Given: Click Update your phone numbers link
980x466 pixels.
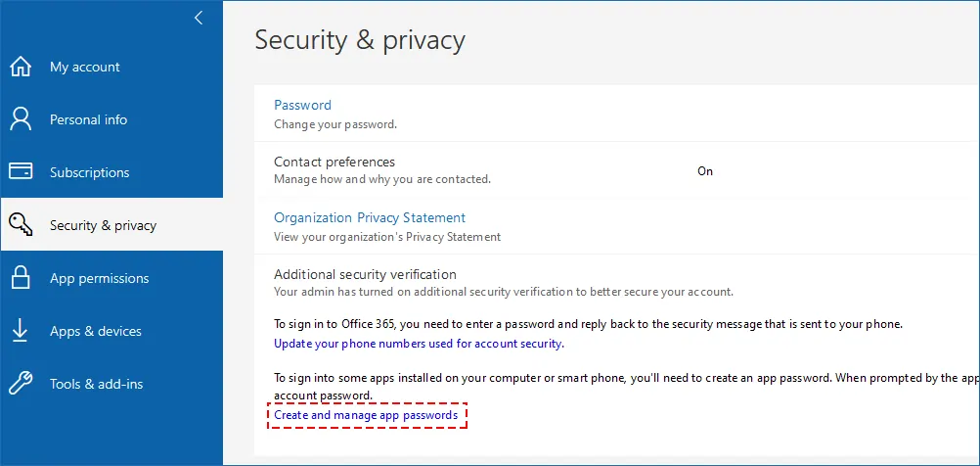Looking at the screenshot, I should (x=419, y=344).
